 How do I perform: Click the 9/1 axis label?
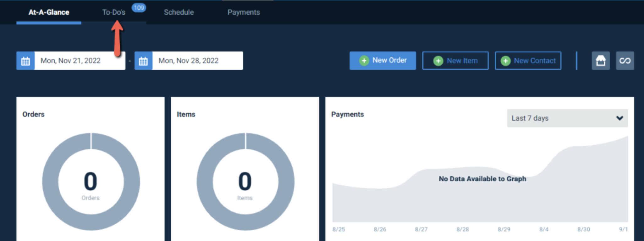tap(623, 229)
